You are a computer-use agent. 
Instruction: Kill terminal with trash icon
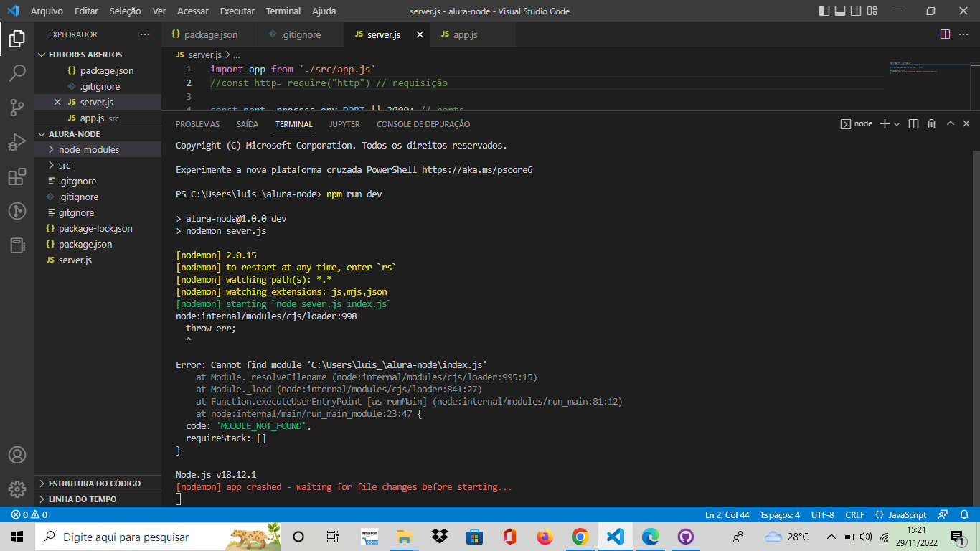(931, 123)
